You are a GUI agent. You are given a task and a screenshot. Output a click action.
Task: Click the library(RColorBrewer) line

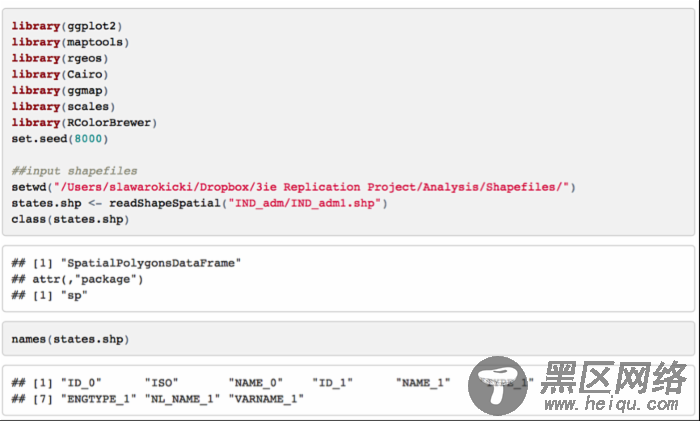coord(84,122)
